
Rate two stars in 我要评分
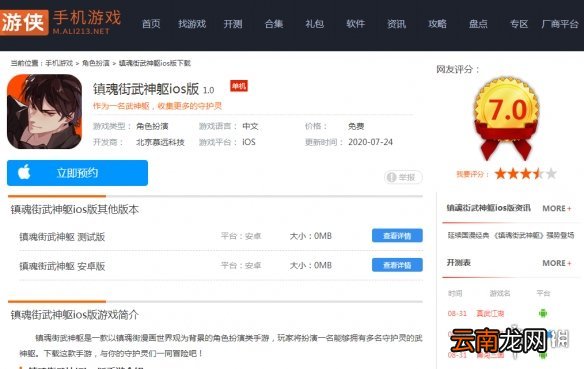click(513, 174)
